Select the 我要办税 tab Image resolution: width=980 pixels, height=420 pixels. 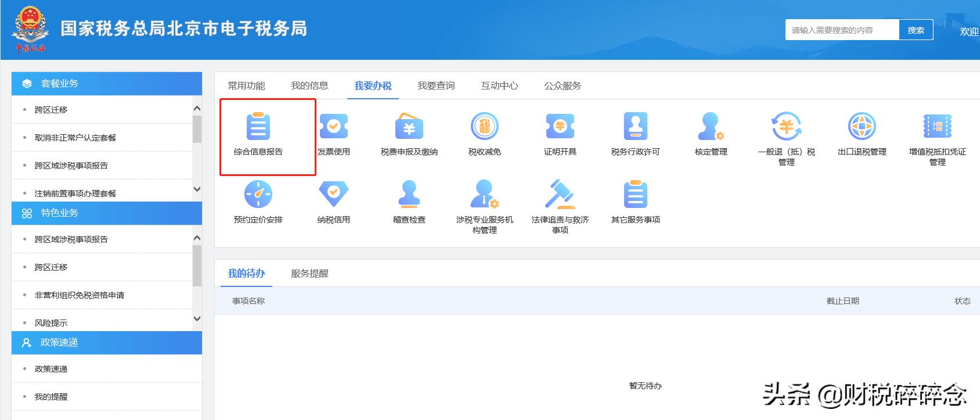[373, 85]
